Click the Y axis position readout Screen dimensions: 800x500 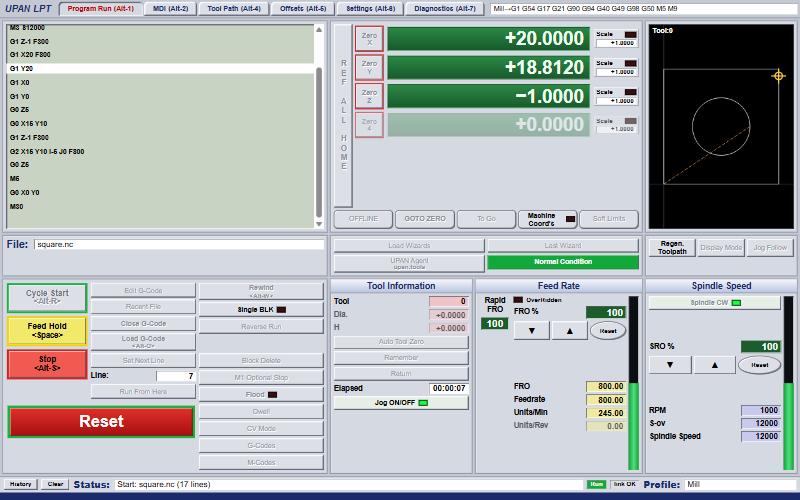click(x=488, y=67)
